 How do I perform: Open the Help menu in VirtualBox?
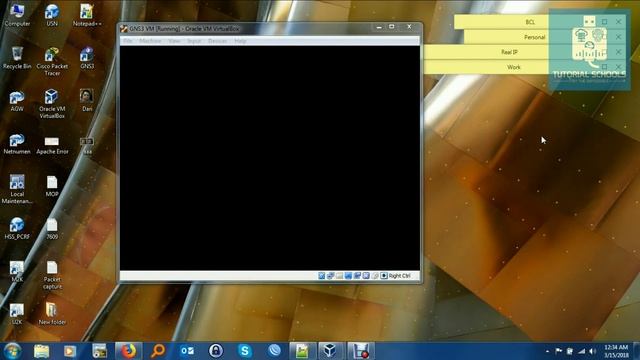coord(240,41)
